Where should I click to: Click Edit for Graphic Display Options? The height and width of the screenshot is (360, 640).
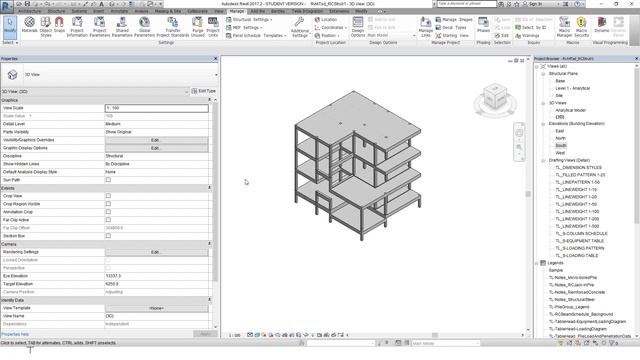157,148
